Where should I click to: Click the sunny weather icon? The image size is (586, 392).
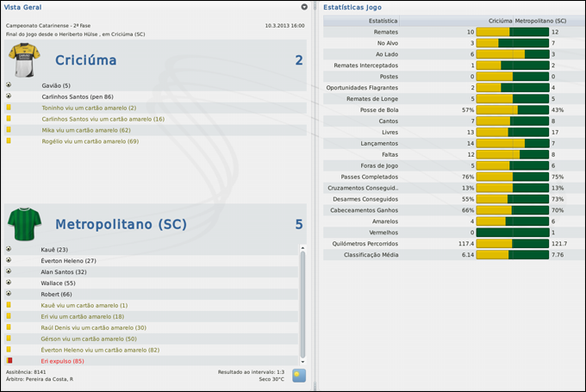point(299,376)
